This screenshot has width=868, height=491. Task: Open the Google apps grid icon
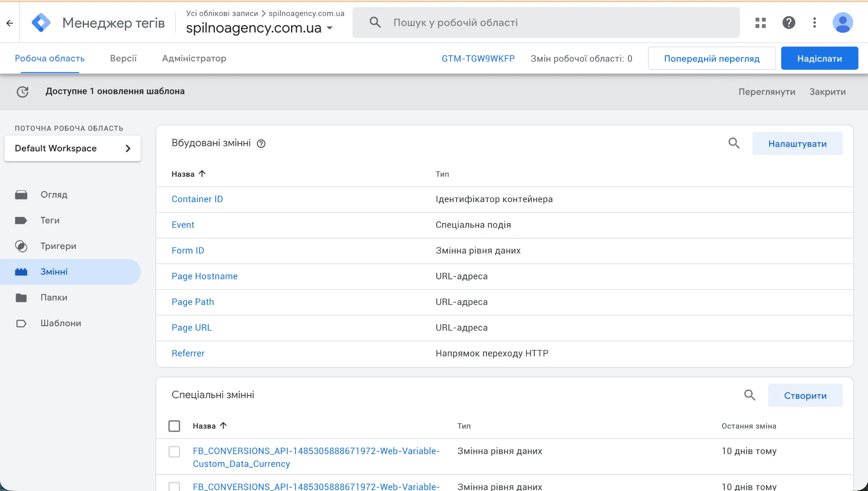pyautogui.click(x=760, y=23)
